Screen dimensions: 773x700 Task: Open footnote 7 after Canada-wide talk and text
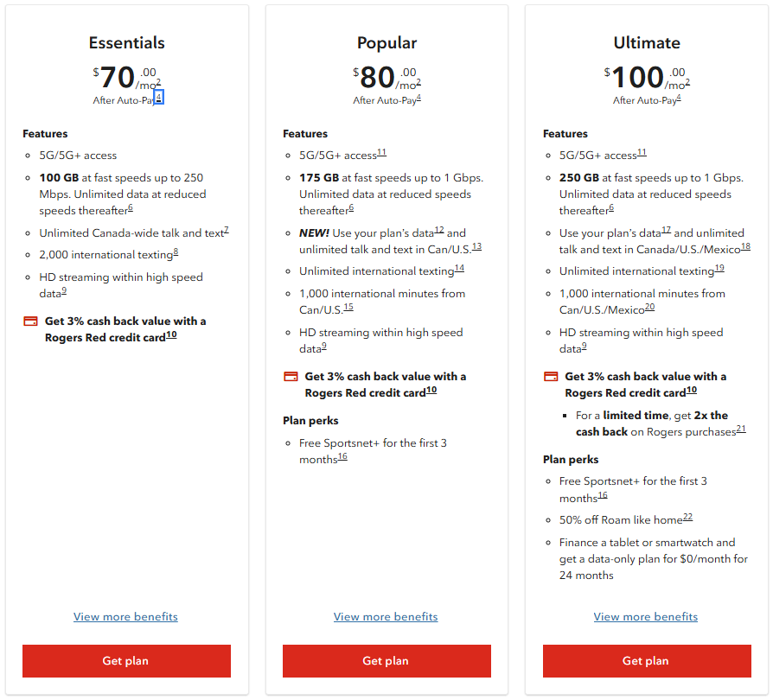coord(227,230)
